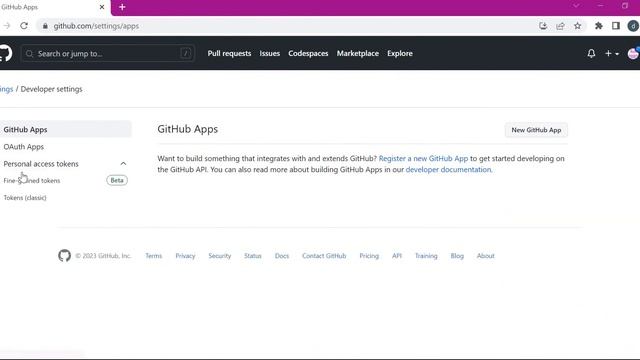Viewport: 640px width, 360px height.
Task: Click New GitHub App button
Action: [536, 130]
